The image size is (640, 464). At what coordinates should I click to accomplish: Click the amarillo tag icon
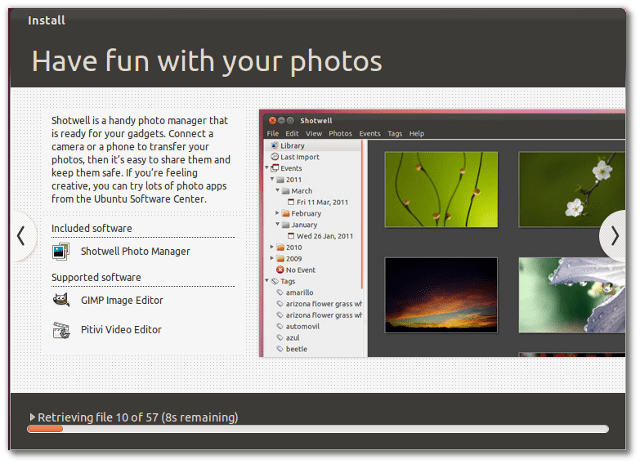point(280,293)
